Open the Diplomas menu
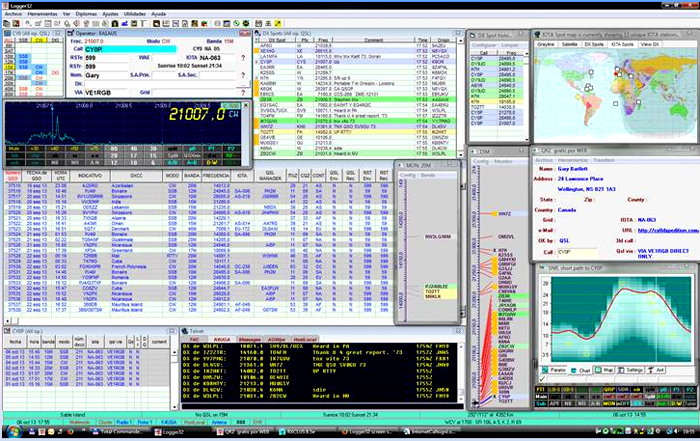 tap(86, 14)
